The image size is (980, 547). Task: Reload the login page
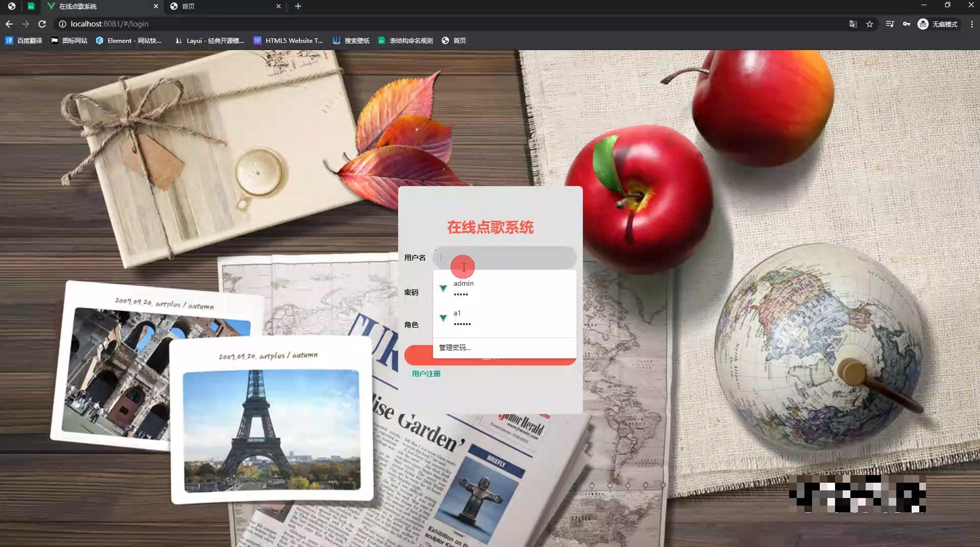coord(42,24)
